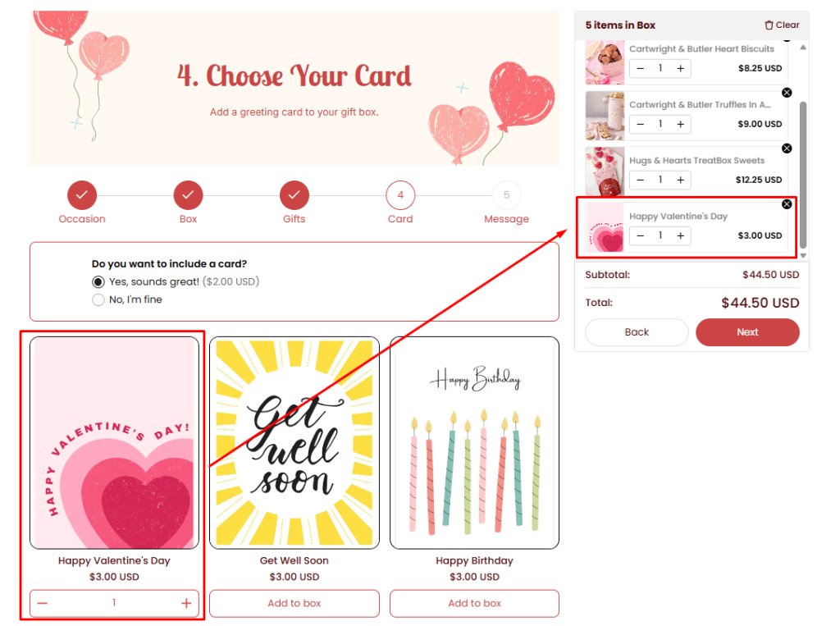Select "Yes, sounds great!" radio option

[x=98, y=282]
